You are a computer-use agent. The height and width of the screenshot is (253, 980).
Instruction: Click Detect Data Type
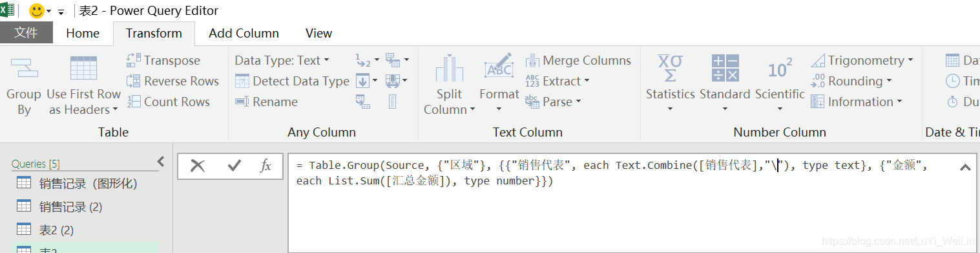[x=292, y=81]
